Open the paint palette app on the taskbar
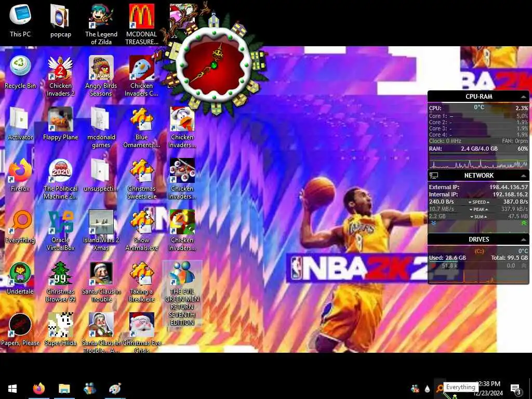The height and width of the screenshot is (399, 532). coord(115,389)
